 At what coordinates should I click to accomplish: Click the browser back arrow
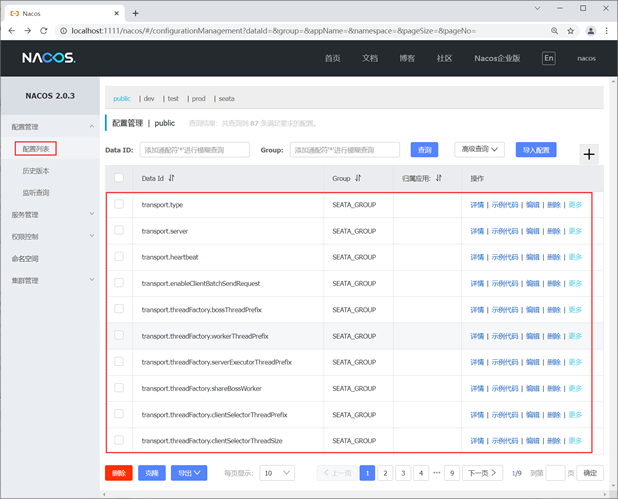[12, 31]
